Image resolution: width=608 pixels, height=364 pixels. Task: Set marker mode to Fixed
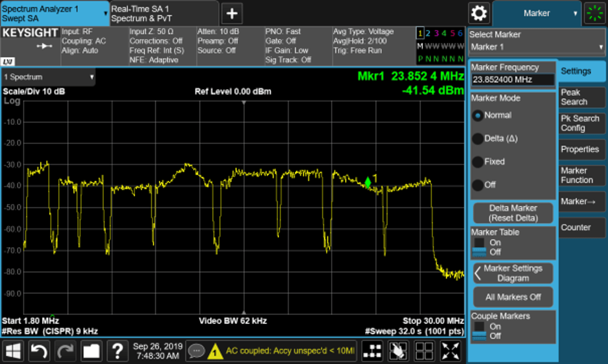[x=478, y=162]
